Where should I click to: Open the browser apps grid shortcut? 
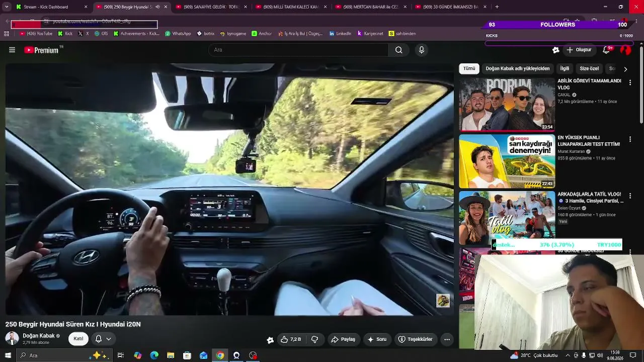(7, 34)
